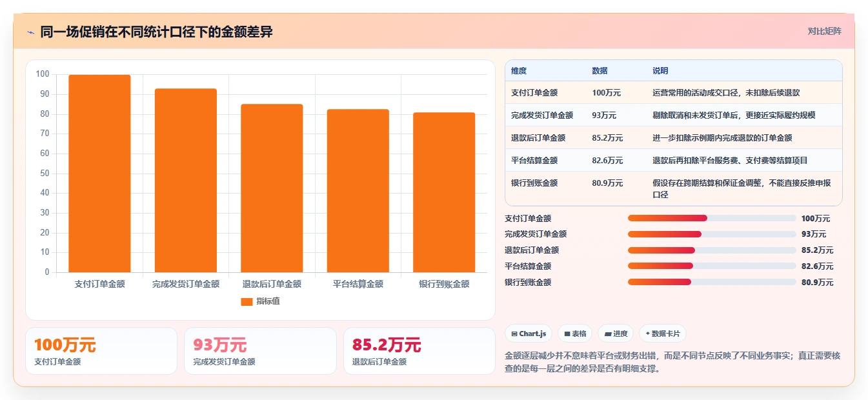The height and width of the screenshot is (400, 868).
Task: Click table value 80.9万元 in 数据 column
Action: tap(607, 183)
